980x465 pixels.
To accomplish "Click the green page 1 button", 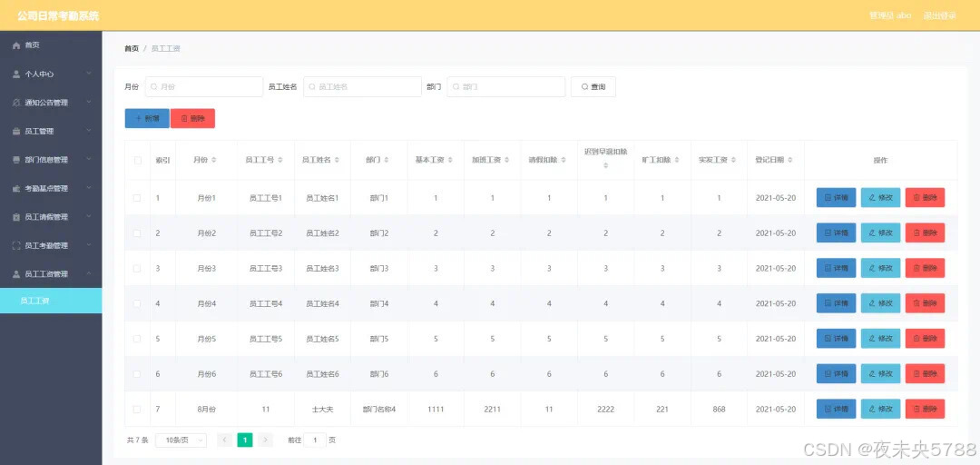I will (x=245, y=440).
